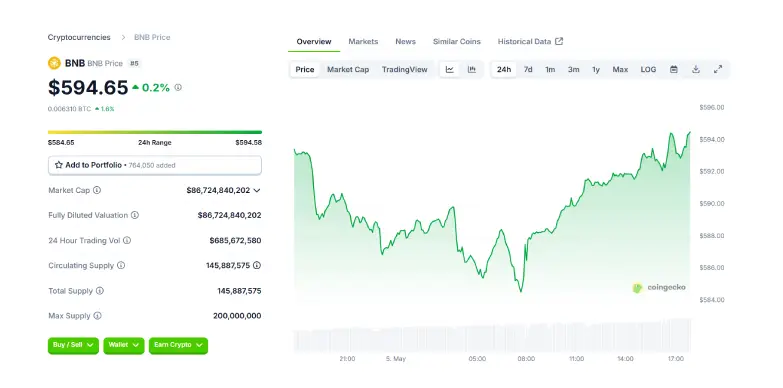
Task: Open the Similar Coins tab
Action: 456,41
